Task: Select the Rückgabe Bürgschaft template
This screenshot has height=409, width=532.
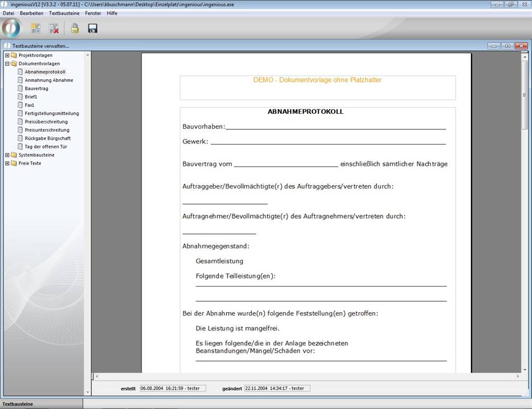Action: point(48,138)
